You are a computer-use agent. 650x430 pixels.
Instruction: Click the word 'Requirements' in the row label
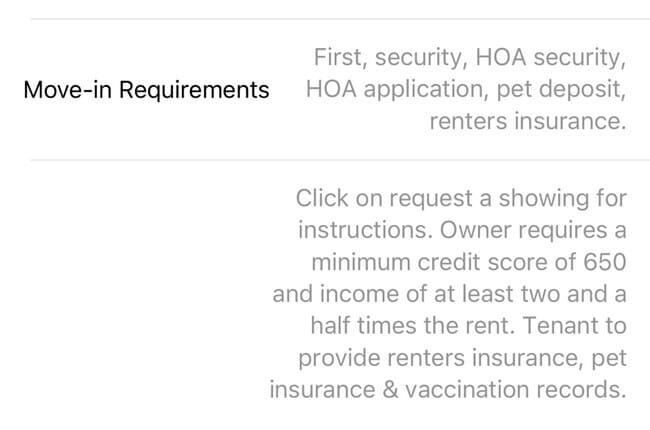tap(194, 90)
